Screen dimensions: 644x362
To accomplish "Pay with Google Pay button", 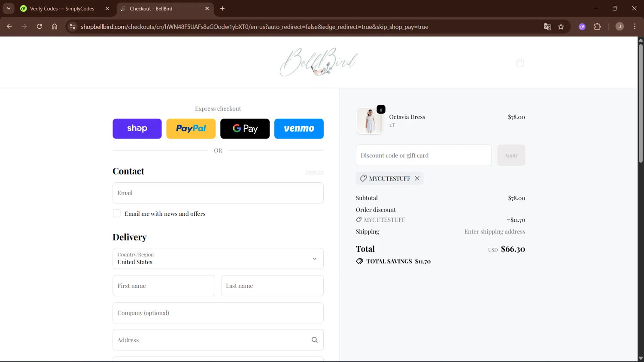I will point(245,129).
